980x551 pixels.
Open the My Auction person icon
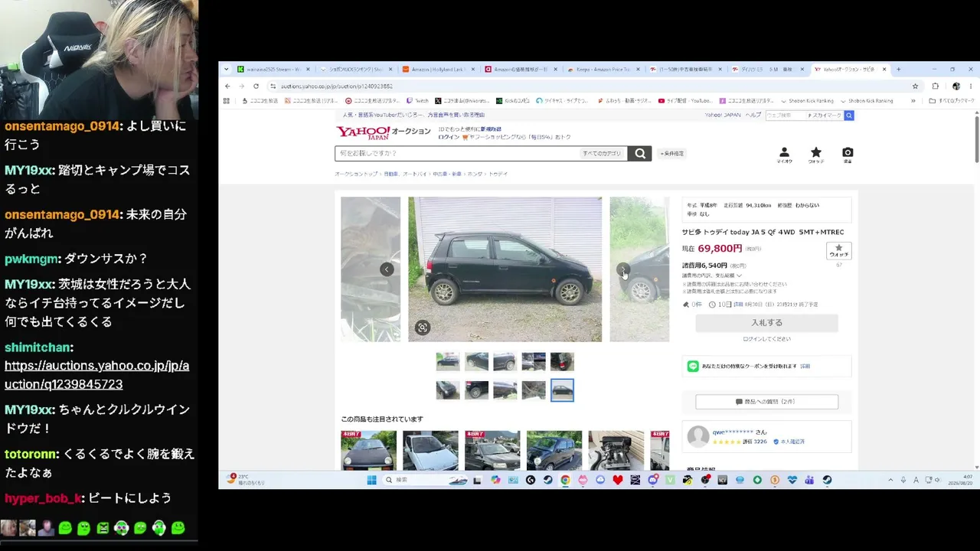tap(784, 155)
